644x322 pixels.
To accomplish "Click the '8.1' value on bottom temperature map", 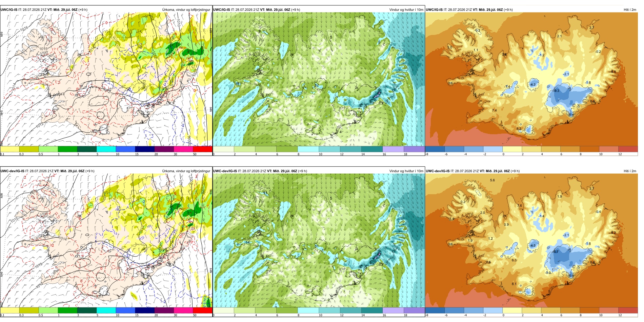I will 514,284.
